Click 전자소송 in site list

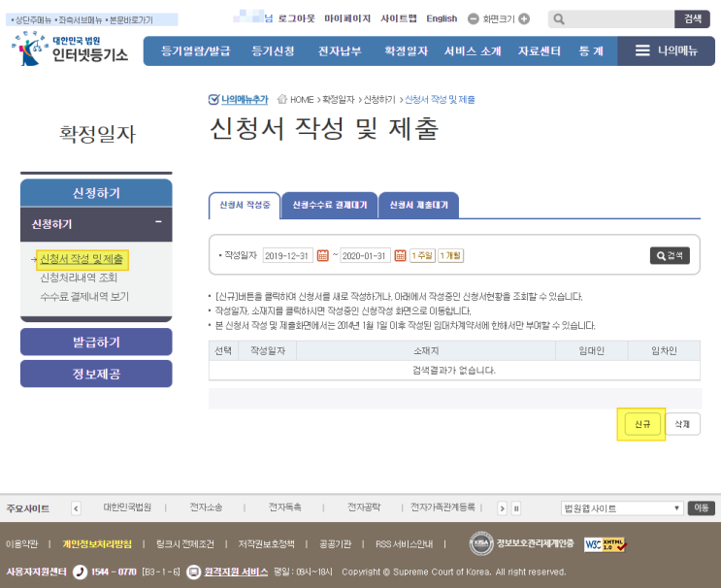pyautogui.click(x=206, y=507)
